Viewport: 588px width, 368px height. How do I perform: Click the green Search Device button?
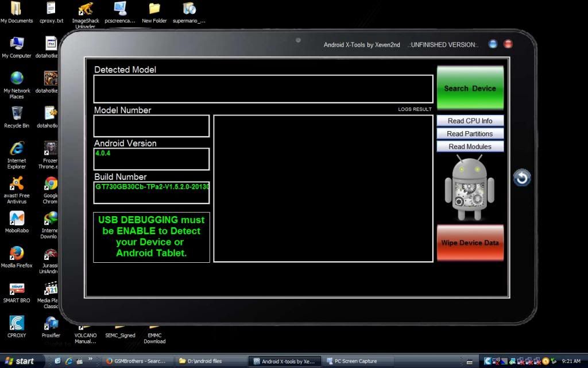tap(470, 88)
